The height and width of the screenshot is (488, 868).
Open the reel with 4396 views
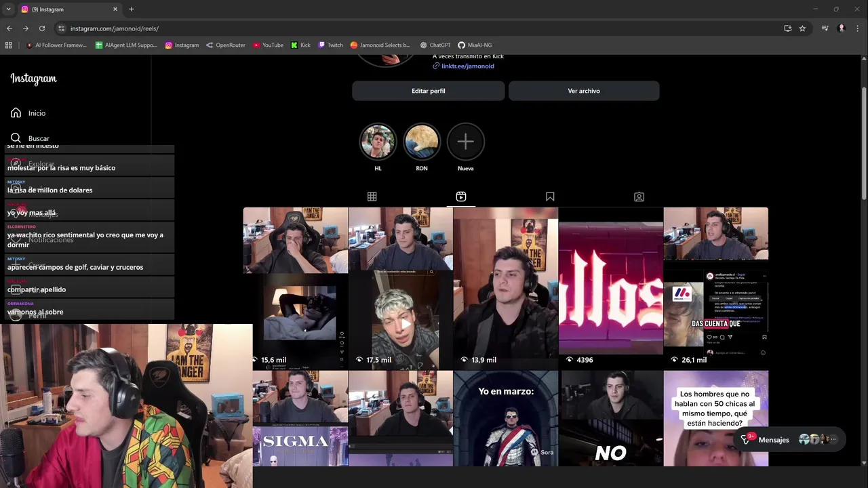coord(610,288)
